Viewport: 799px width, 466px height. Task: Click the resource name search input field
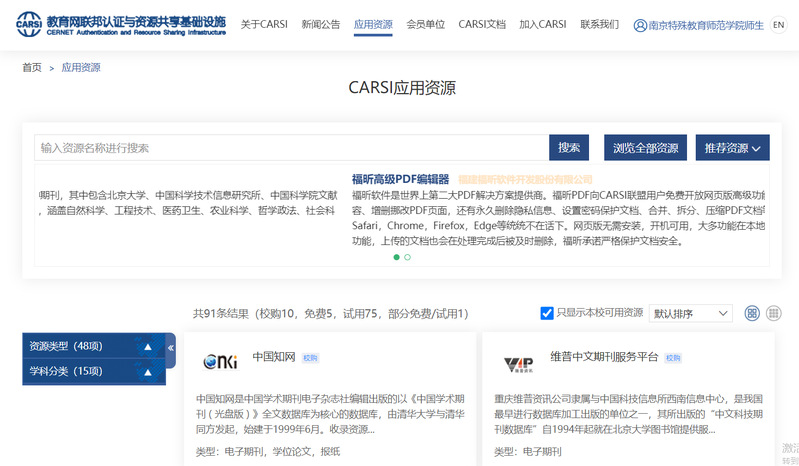click(x=290, y=148)
